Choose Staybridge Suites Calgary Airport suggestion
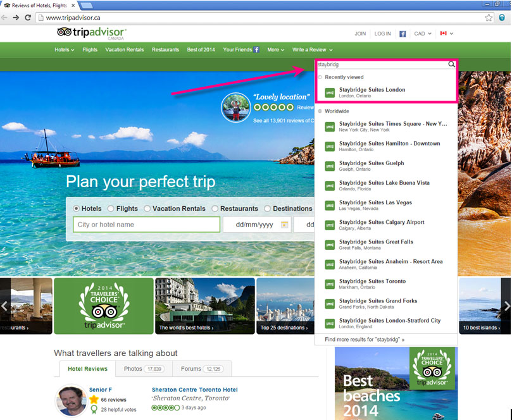512x420 pixels. [x=386, y=225]
